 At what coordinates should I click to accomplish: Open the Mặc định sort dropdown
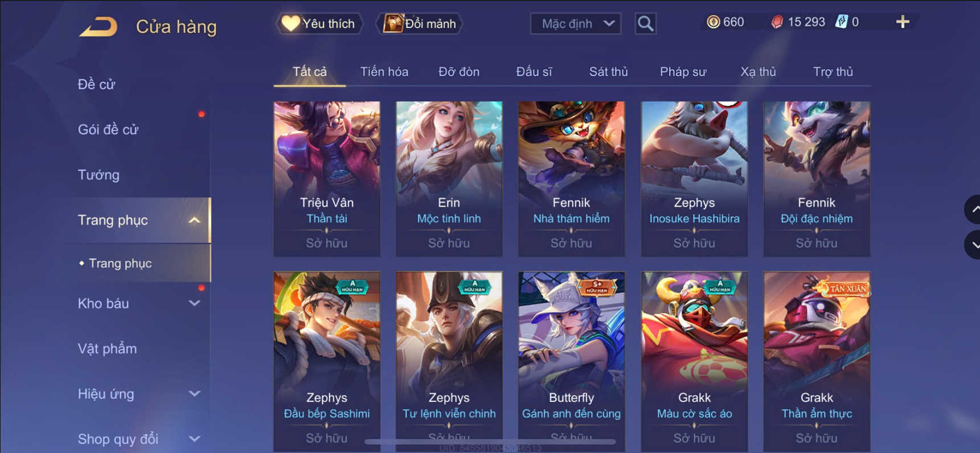click(576, 23)
